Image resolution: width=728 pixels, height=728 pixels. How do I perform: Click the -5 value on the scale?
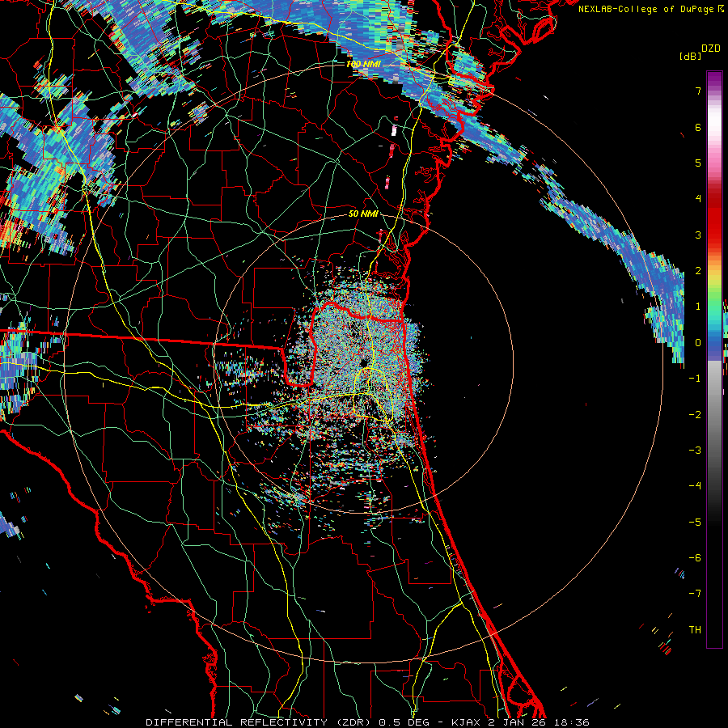tap(695, 523)
